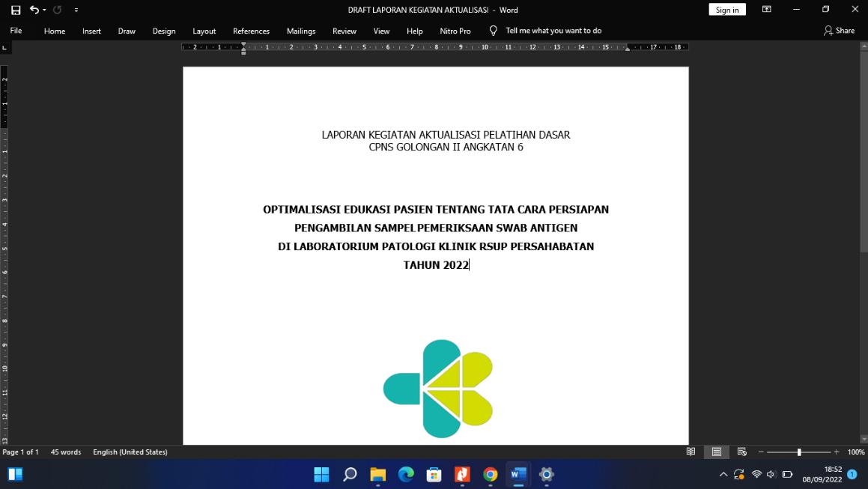The height and width of the screenshot is (489, 868).
Task: Open the View tab
Action: point(381,31)
